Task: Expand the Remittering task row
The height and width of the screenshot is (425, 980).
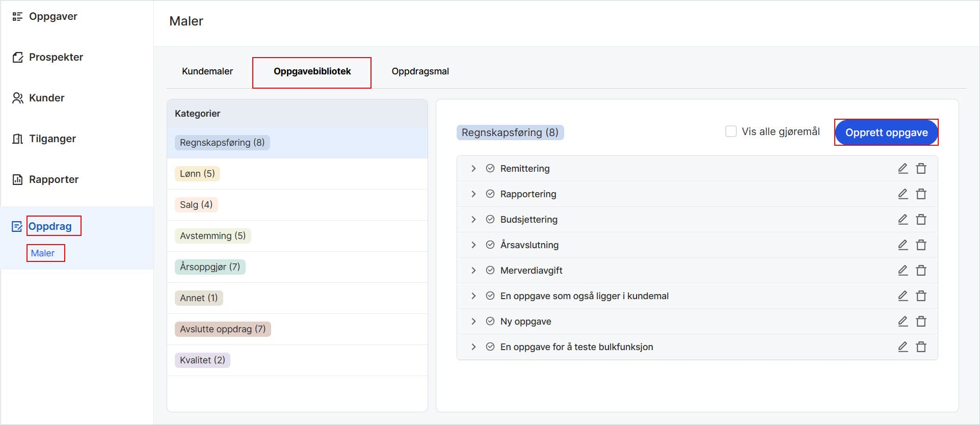Action: 473,169
